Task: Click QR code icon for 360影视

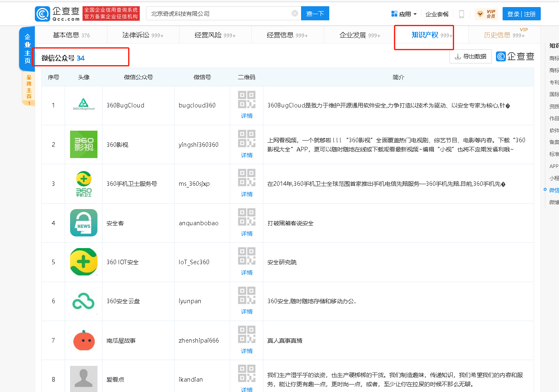Action: click(x=247, y=139)
